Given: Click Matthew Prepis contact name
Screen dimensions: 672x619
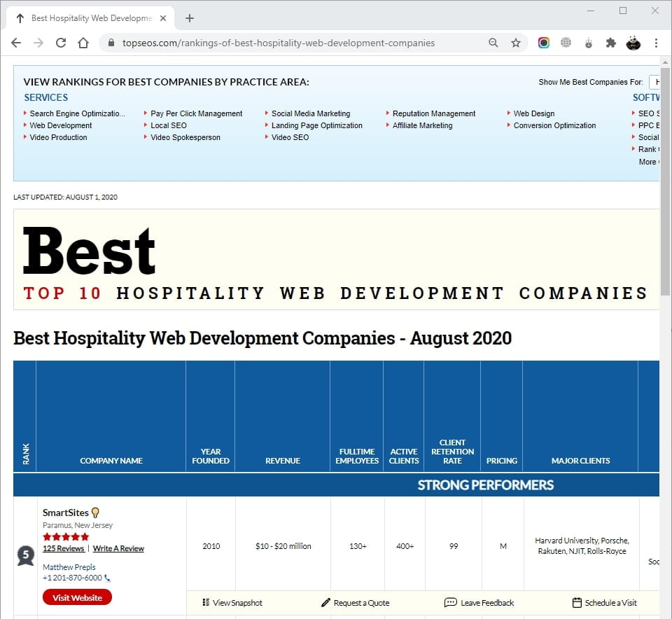Looking at the screenshot, I should (x=69, y=567).
